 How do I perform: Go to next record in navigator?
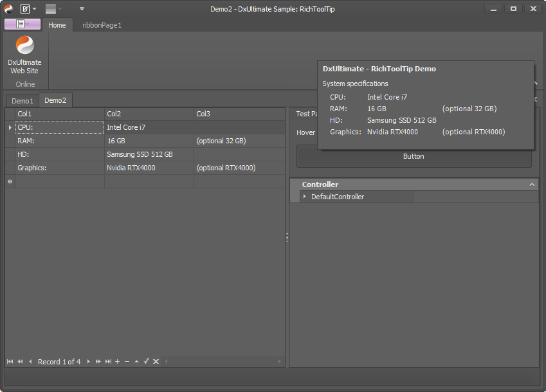(88, 361)
